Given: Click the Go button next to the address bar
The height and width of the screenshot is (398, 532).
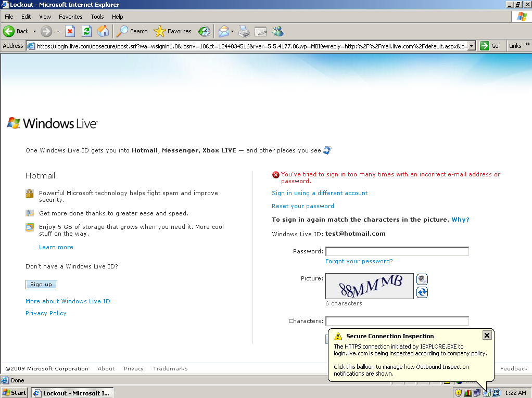Looking at the screenshot, I should [x=489, y=46].
